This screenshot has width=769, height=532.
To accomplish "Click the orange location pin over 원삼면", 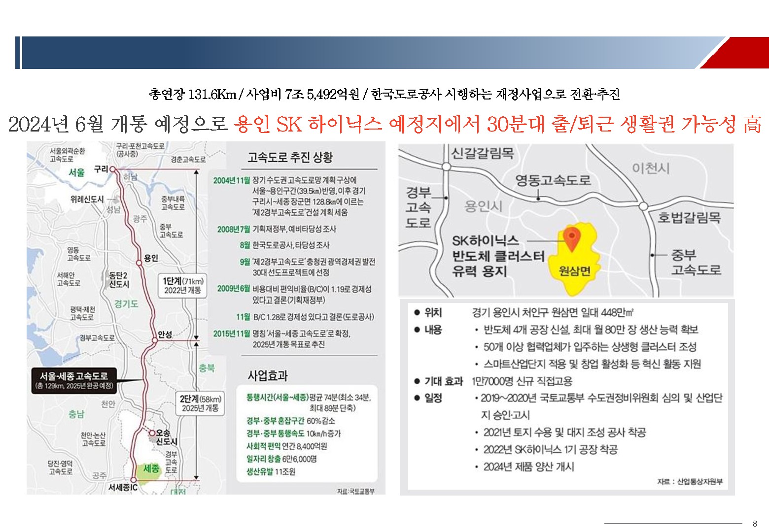I will pos(572,240).
